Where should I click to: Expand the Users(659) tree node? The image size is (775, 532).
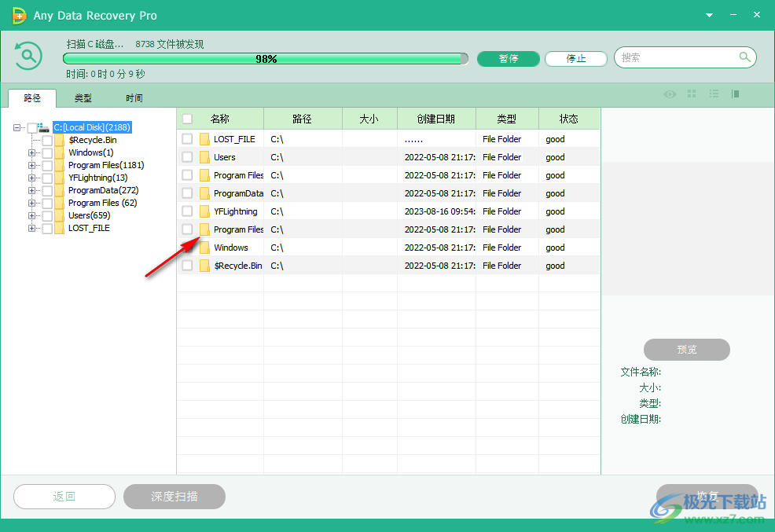(31, 215)
